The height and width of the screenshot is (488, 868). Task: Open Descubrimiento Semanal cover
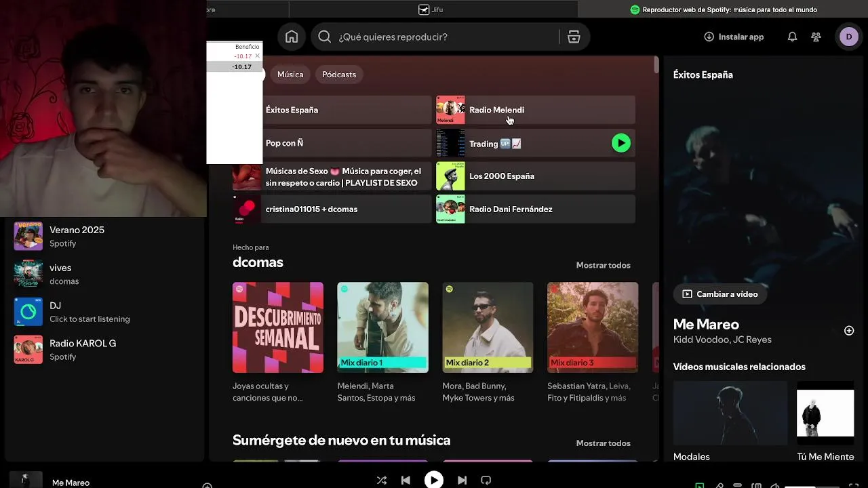pyautogui.click(x=278, y=327)
